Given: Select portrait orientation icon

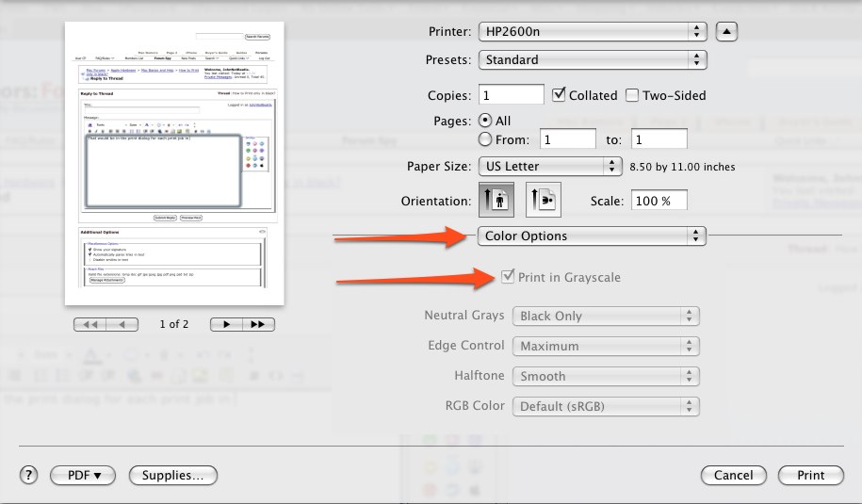Looking at the screenshot, I should [x=496, y=200].
